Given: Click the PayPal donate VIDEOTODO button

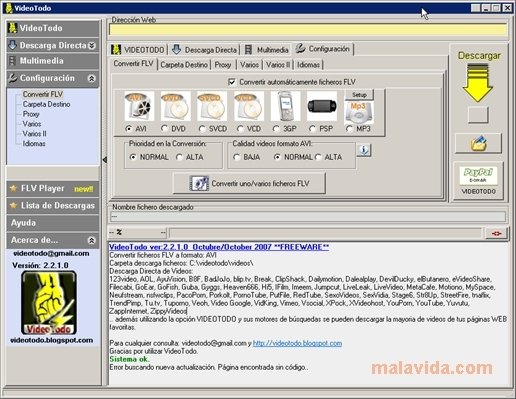Looking at the screenshot, I should [x=478, y=181].
